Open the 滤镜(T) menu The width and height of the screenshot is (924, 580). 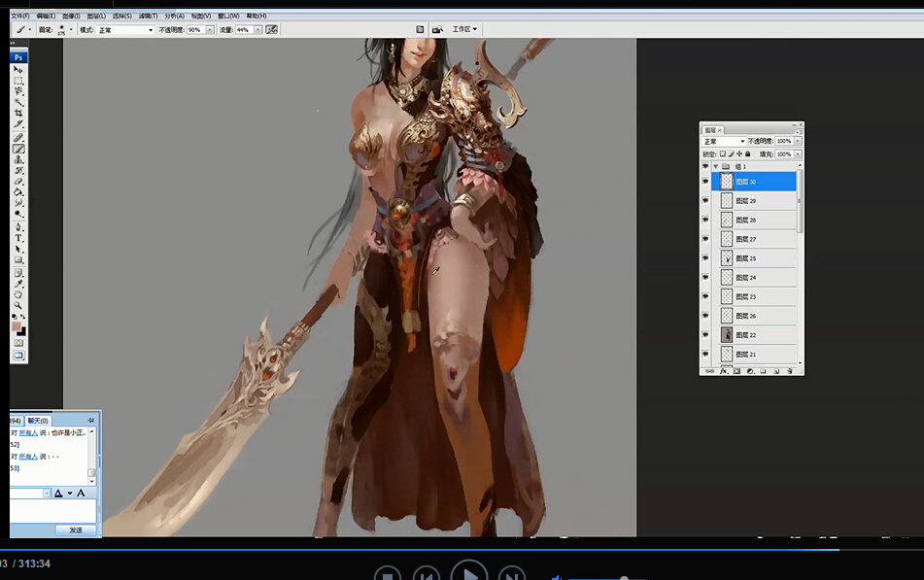point(148,17)
